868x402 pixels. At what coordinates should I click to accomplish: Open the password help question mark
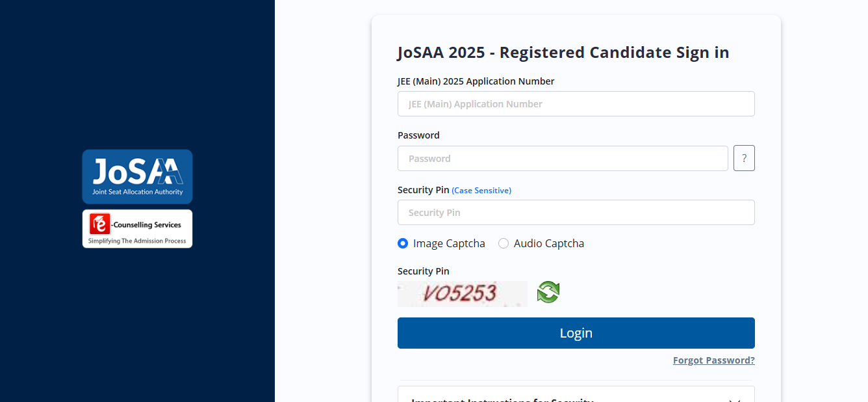[x=744, y=158]
